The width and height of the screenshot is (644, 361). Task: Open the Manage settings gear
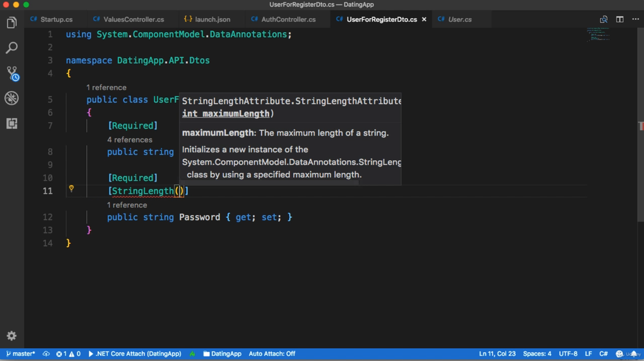coord(12,336)
